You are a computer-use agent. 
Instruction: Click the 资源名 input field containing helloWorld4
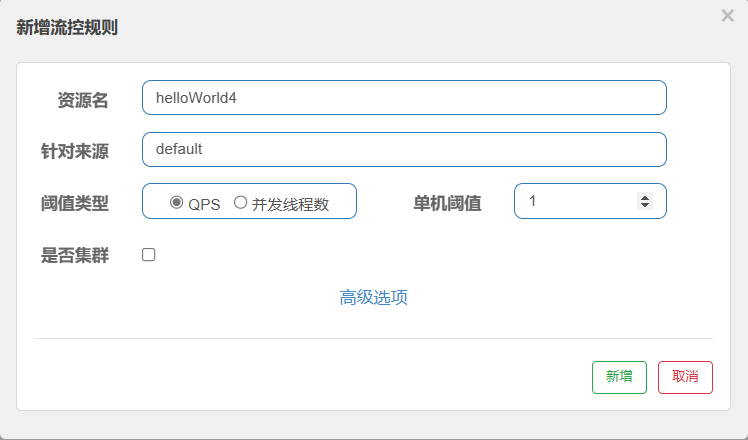tap(404, 98)
